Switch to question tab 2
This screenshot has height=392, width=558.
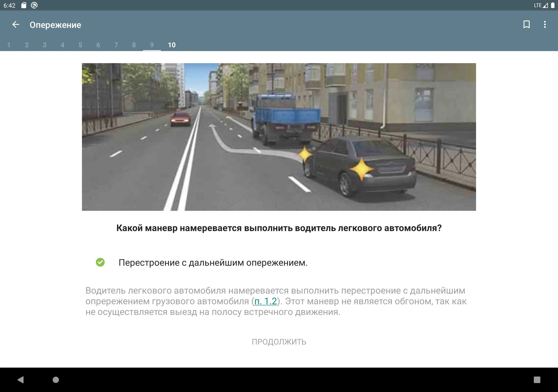pyautogui.click(x=27, y=45)
